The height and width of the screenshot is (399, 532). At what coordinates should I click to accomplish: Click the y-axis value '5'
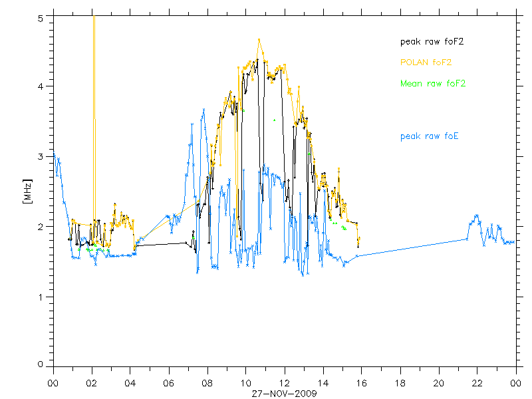pos(41,19)
